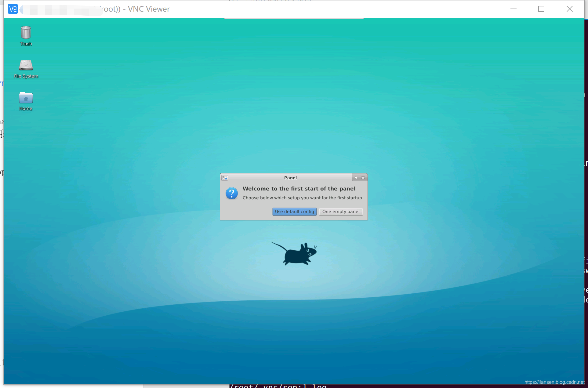Click the blue question mark icon
Screen dimensions: 588x388
232,194
